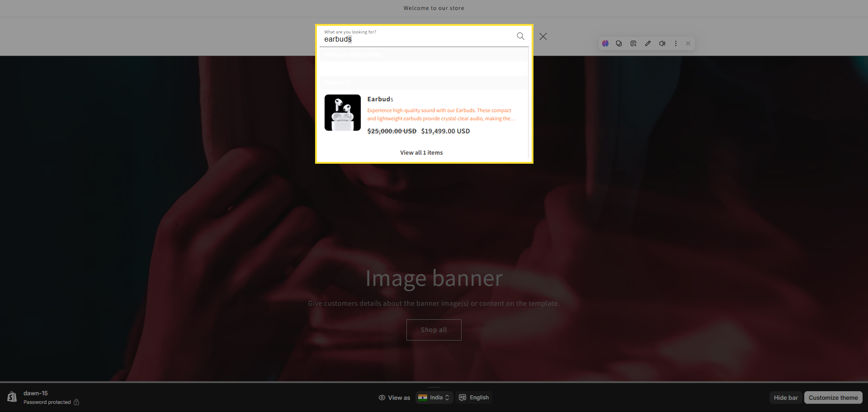Screen dimensions: 868x412
Task: Click the Earbuds product title
Action: pyautogui.click(x=380, y=99)
